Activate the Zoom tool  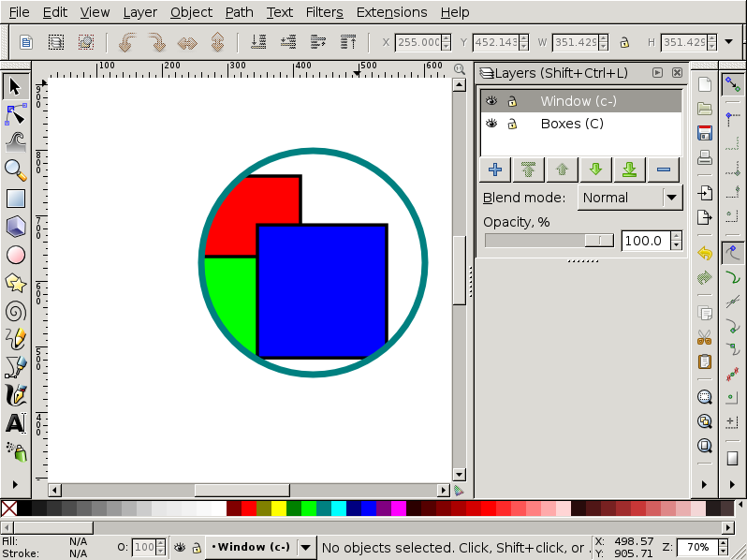[16, 170]
